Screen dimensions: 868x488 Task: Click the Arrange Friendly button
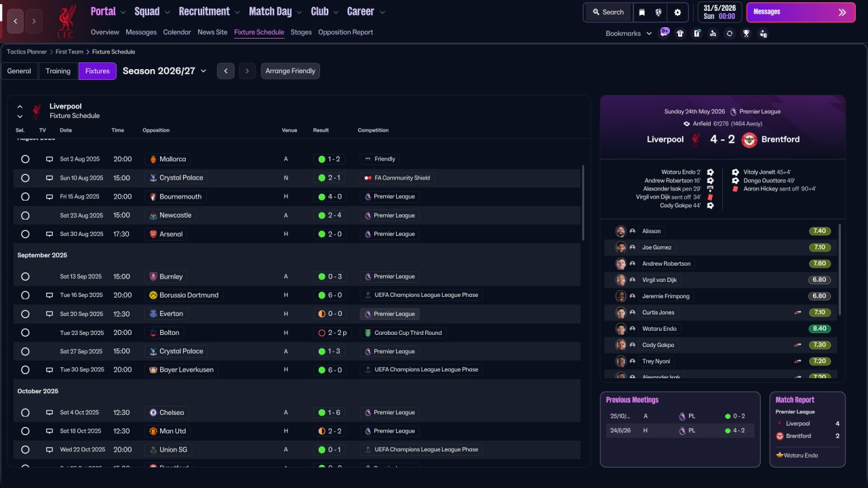(x=290, y=71)
